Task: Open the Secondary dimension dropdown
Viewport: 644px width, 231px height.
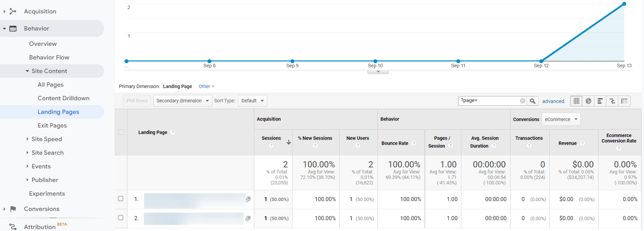Action: pyautogui.click(x=183, y=101)
